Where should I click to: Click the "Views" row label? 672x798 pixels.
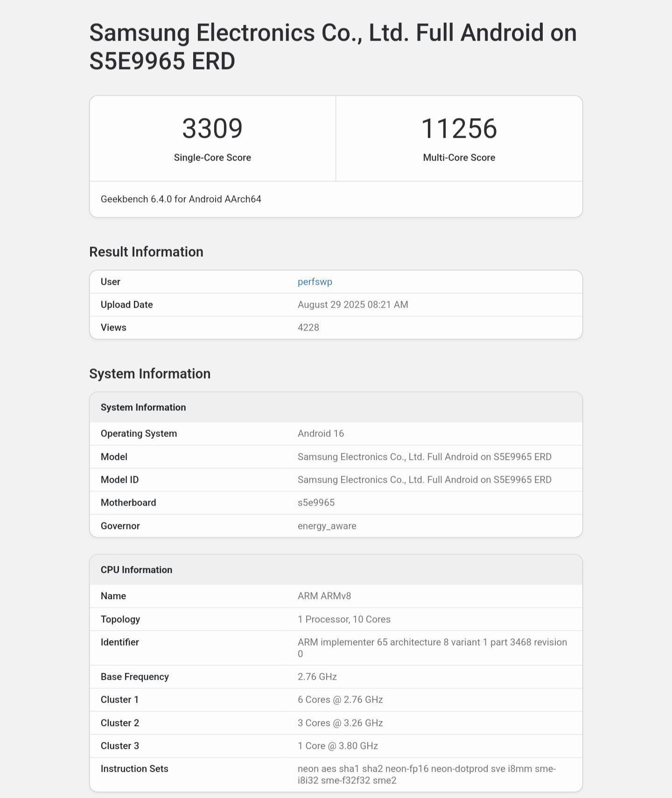(x=113, y=327)
